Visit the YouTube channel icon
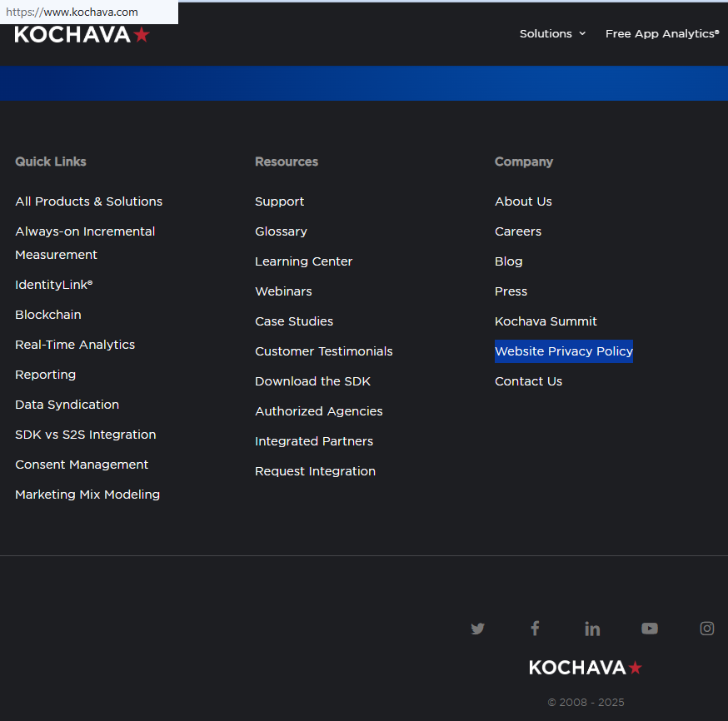728x721 pixels. coord(650,629)
